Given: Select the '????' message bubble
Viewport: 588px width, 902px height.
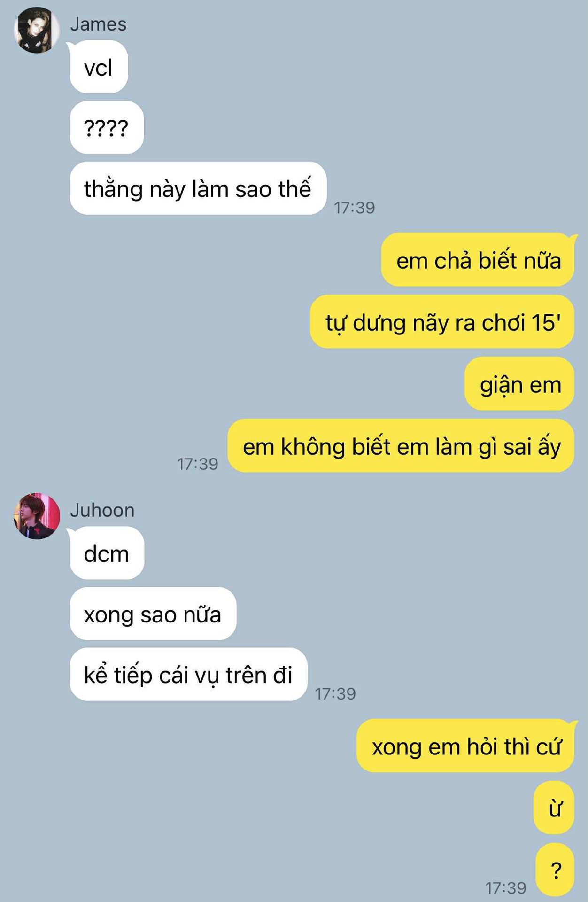Looking at the screenshot, I should 107,127.
